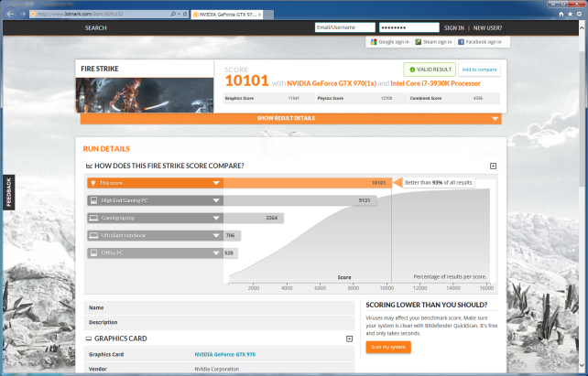This screenshot has width=588, height=376.
Task: Open the favorites star icon
Action: [570, 15]
